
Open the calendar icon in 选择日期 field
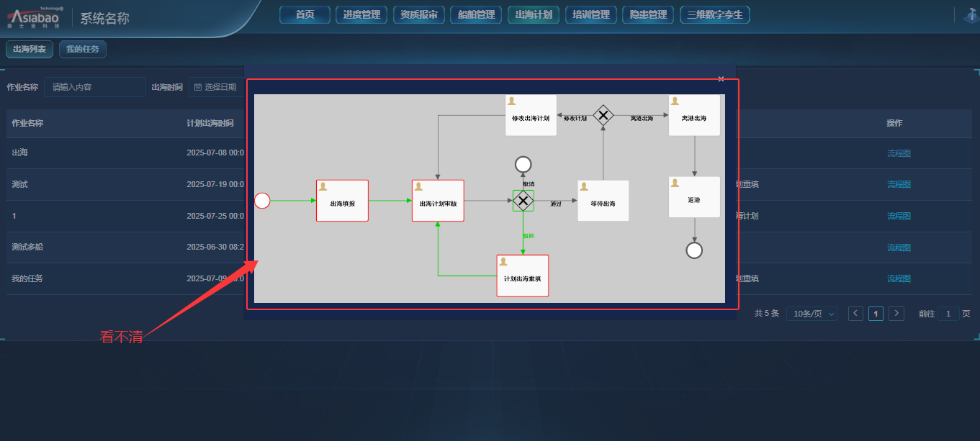(198, 87)
